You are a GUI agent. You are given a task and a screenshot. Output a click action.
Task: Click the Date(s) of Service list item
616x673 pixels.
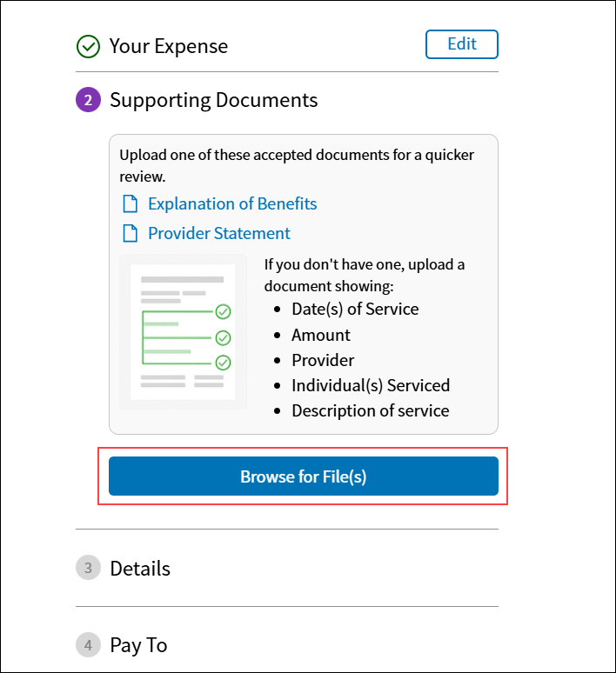click(x=355, y=309)
